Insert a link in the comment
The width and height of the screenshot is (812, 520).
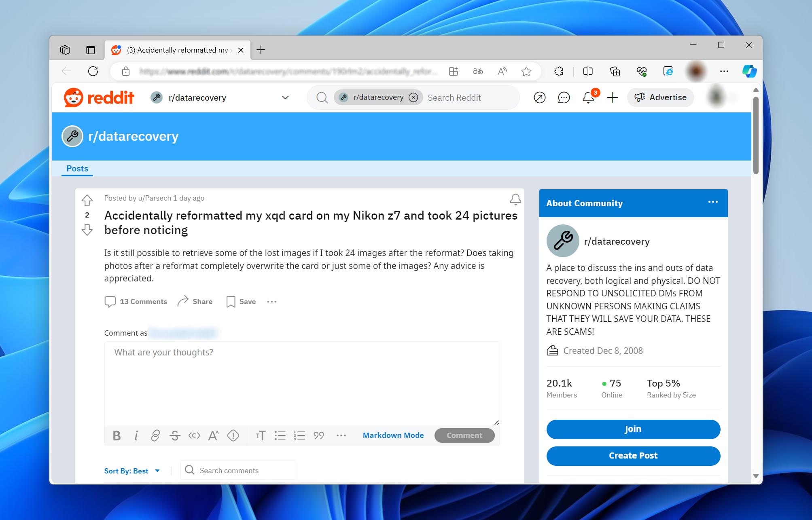155,435
